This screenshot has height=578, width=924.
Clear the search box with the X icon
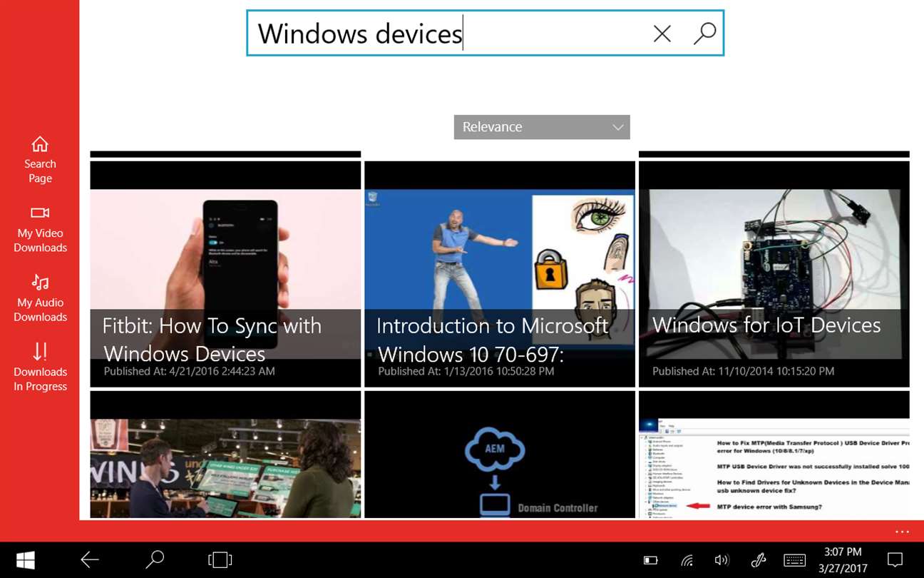662,34
